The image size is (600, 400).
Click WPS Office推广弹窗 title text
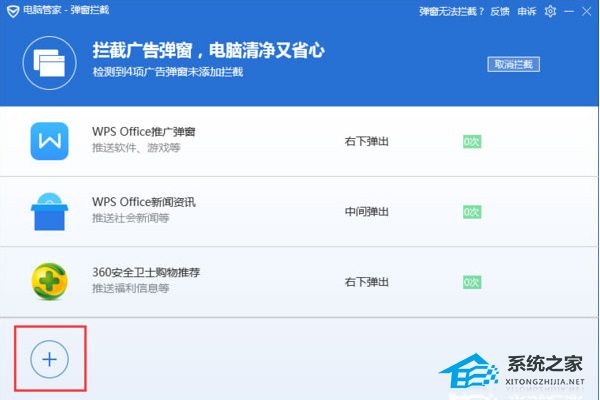click(144, 132)
